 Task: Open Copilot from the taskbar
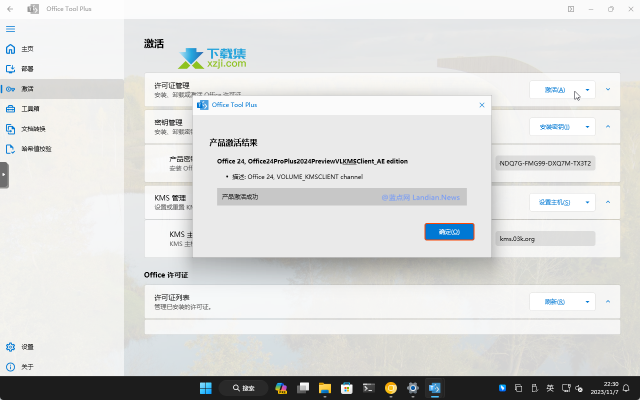click(x=281, y=388)
